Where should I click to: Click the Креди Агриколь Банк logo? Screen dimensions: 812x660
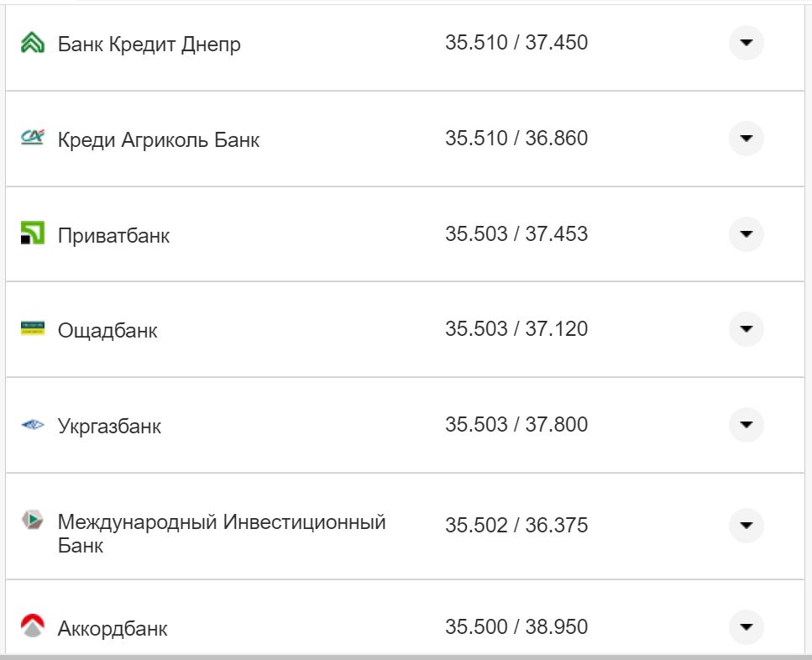click(33, 138)
